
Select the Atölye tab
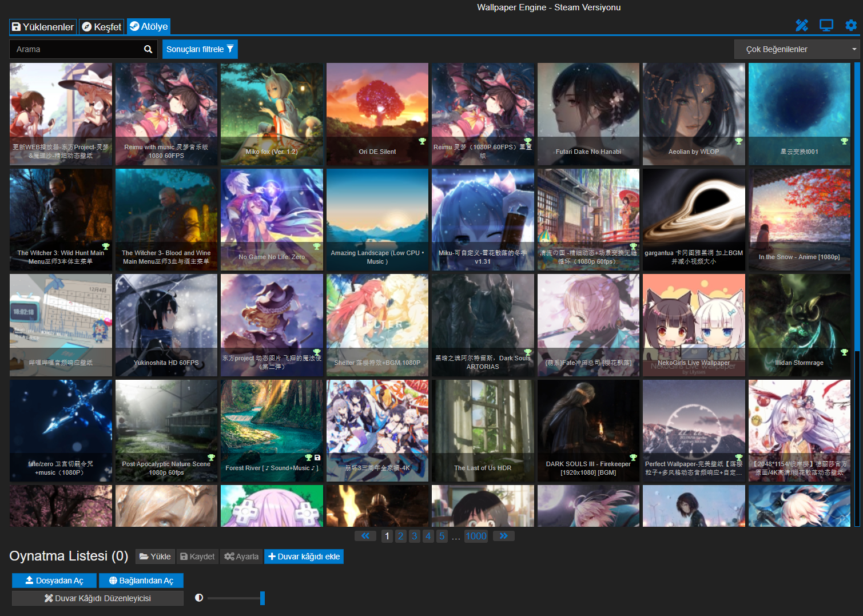[x=149, y=26]
